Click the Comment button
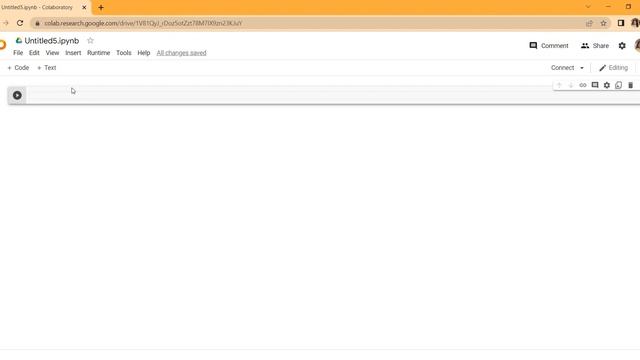This screenshot has width=640, height=360. pos(549,46)
